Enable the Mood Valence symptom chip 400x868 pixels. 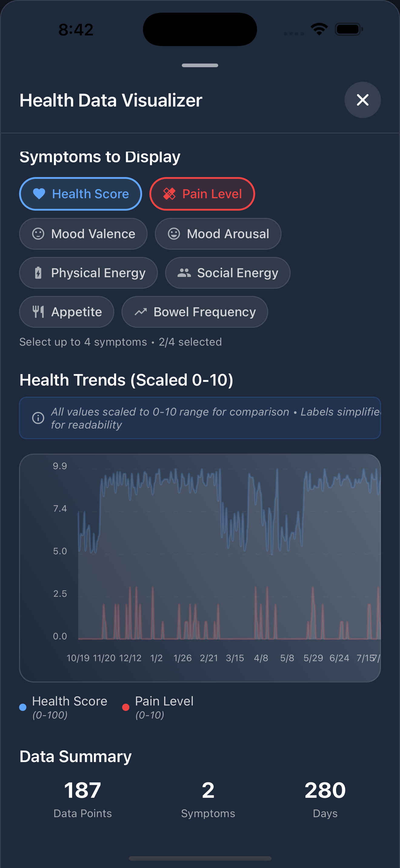83,234
